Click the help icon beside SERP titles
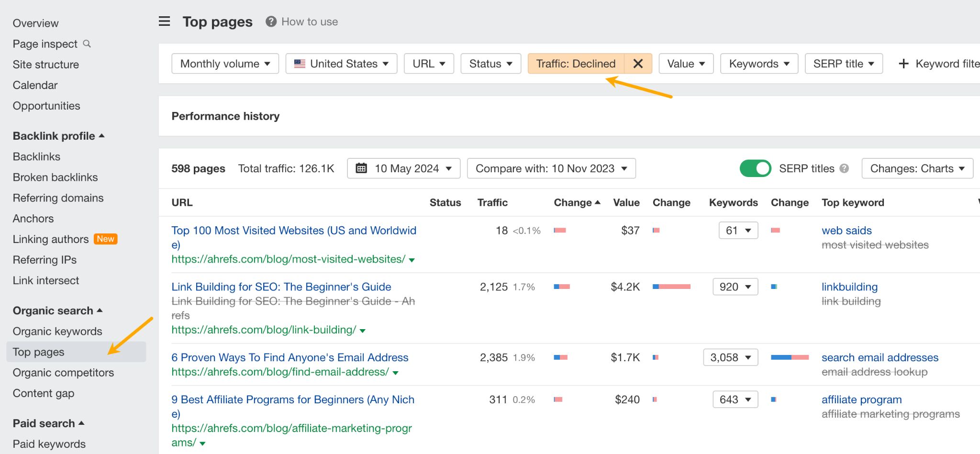980x454 pixels. (844, 168)
